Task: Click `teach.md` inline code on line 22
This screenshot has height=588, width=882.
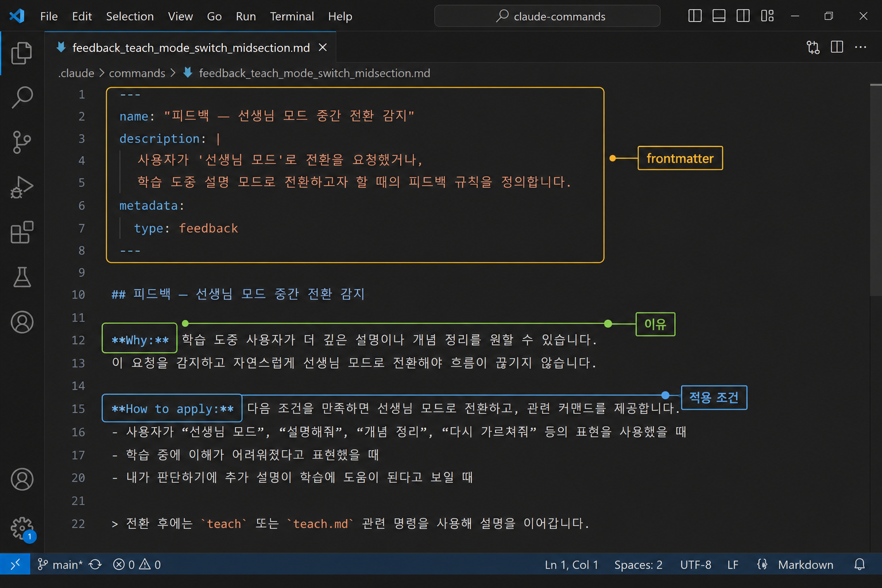Action: [320, 524]
